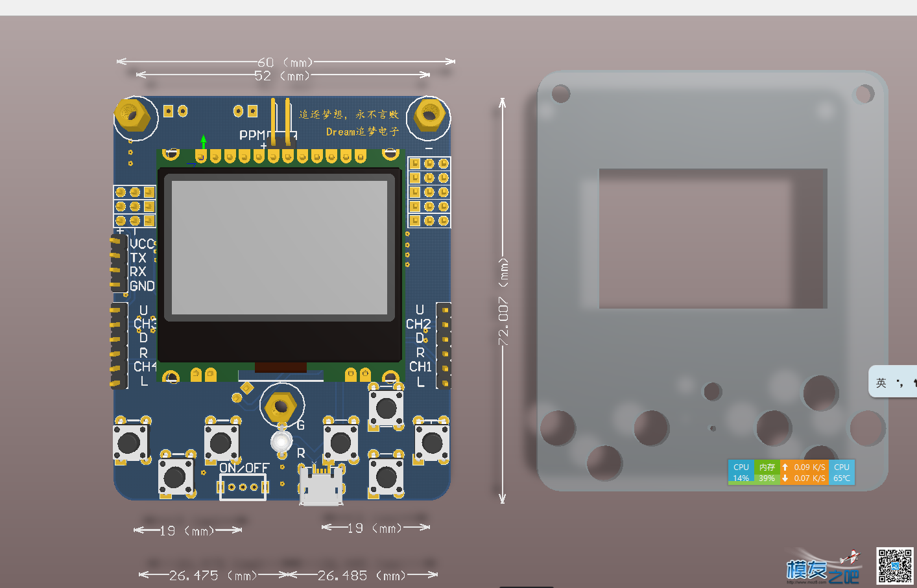Screen dimensions: 917x588
Task: Click the micro USB connector on the PCB
Action: [x=321, y=486]
